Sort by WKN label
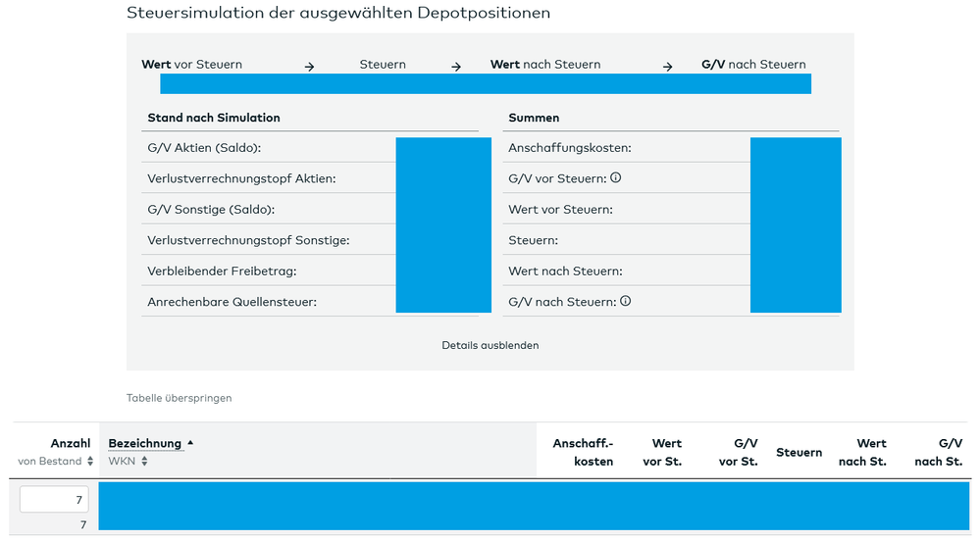Viewport: 980px width, 542px height. pos(122,462)
